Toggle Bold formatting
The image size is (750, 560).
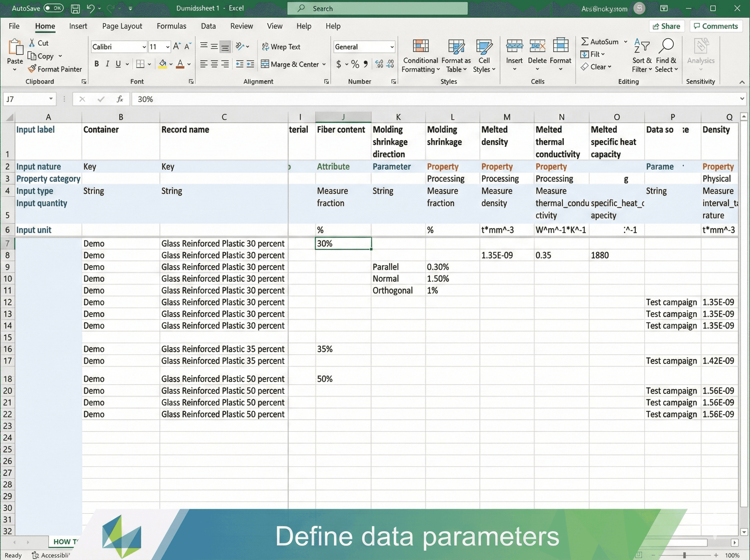pyautogui.click(x=97, y=64)
